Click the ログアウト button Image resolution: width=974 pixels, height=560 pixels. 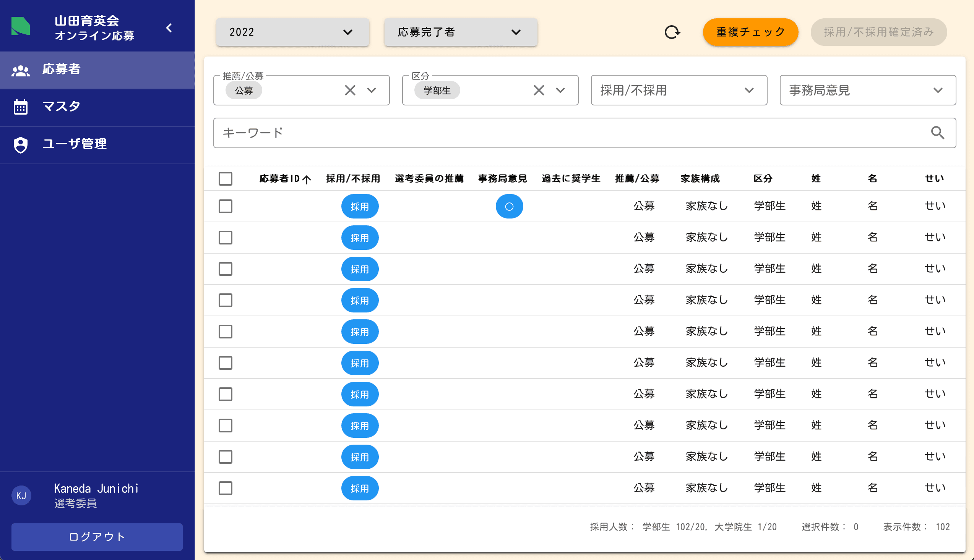pos(96,537)
